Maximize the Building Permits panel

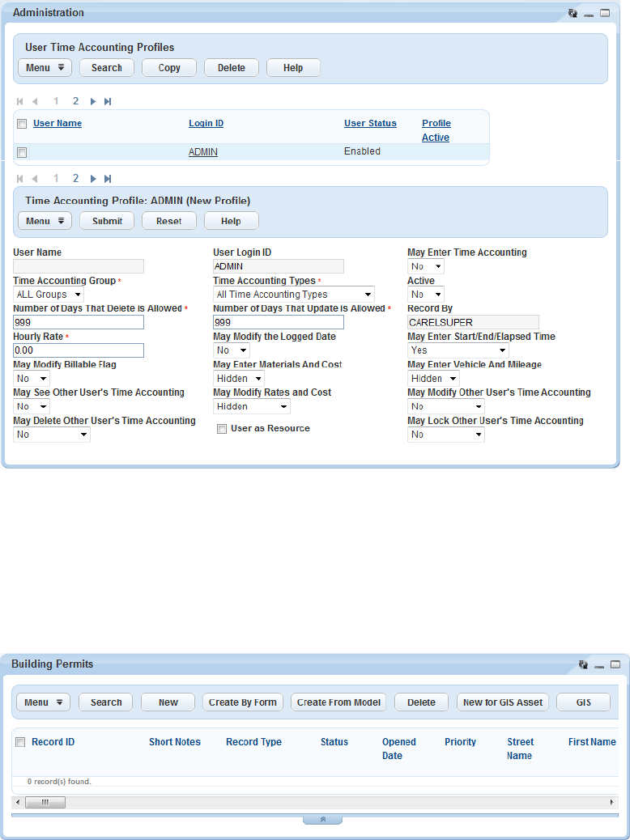(615, 664)
